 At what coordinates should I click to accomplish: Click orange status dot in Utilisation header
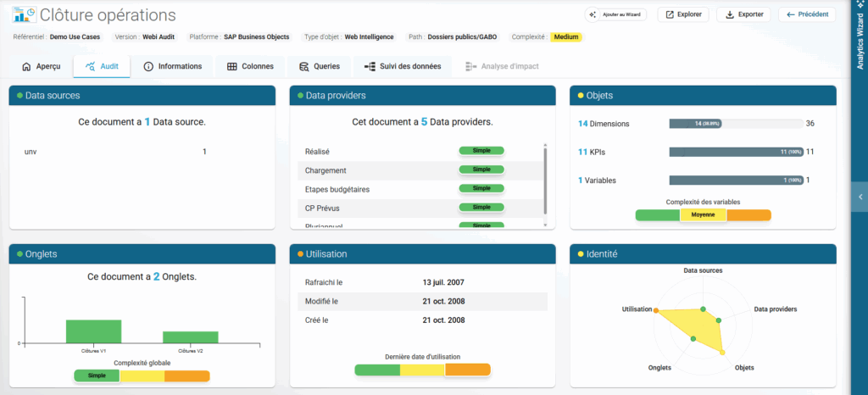tap(301, 254)
